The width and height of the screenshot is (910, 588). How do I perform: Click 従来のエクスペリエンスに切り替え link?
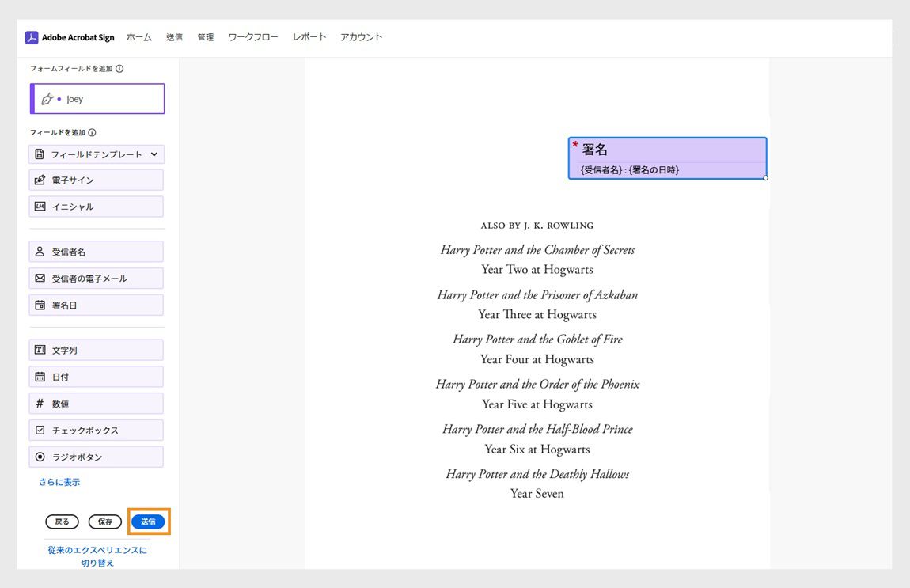pyautogui.click(x=97, y=555)
